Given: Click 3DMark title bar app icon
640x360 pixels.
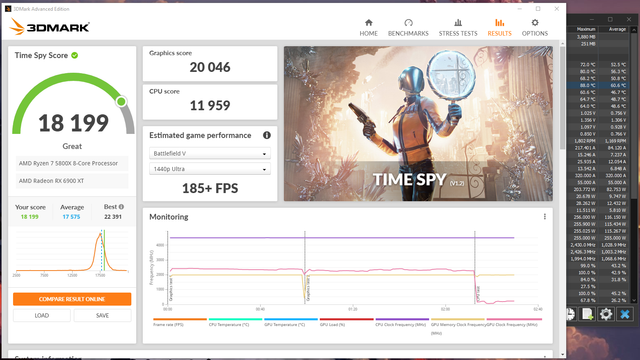Looking at the screenshot, I should point(8,9).
